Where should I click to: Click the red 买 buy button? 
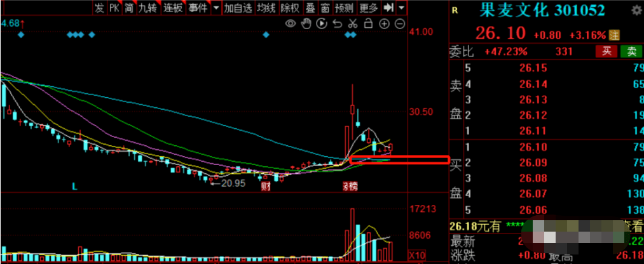click(x=606, y=51)
